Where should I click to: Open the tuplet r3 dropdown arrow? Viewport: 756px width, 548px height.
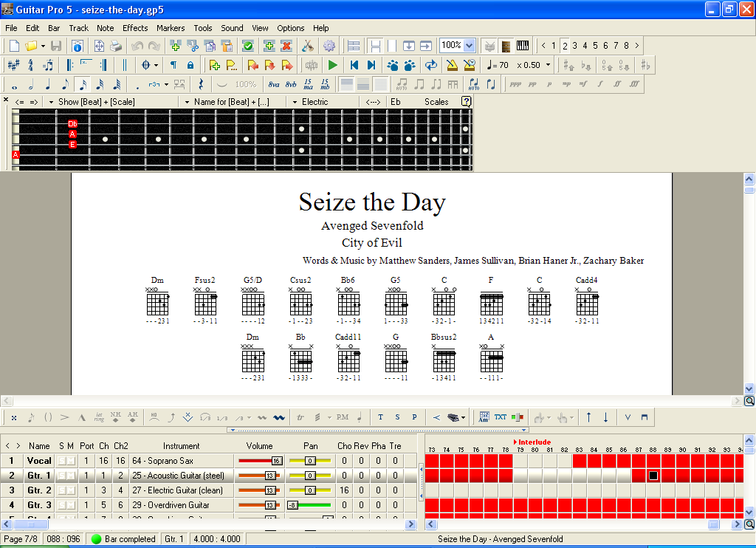[x=166, y=85]
